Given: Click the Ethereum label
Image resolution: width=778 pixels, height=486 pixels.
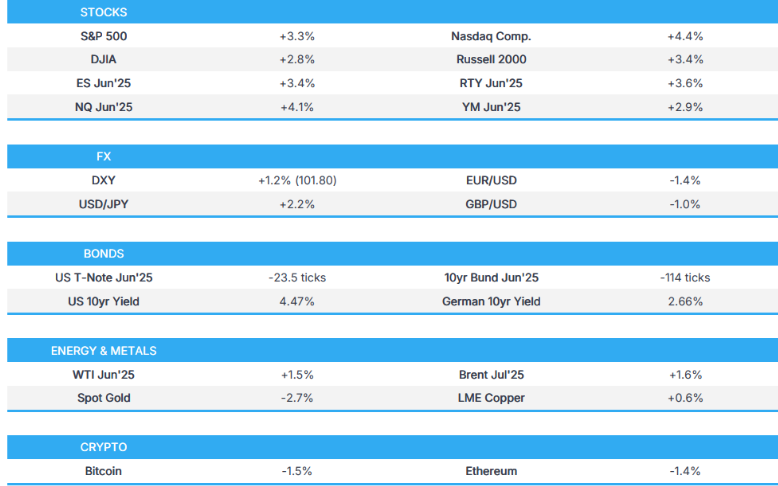Looking at the screenshot, I should click(x=491, y=471).
